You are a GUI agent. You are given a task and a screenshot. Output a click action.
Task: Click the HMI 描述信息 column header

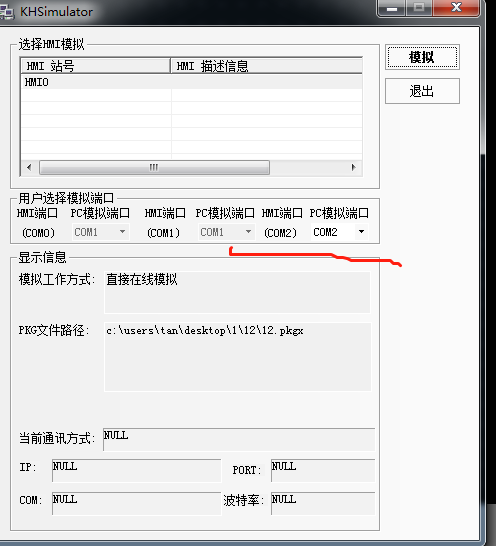coord(267,66)
